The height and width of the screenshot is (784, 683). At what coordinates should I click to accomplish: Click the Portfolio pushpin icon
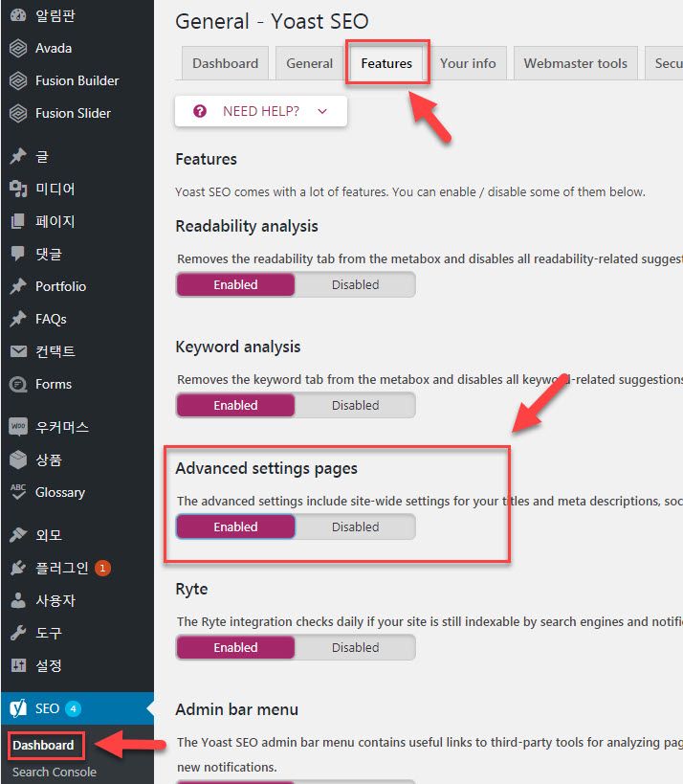point(18,286)
